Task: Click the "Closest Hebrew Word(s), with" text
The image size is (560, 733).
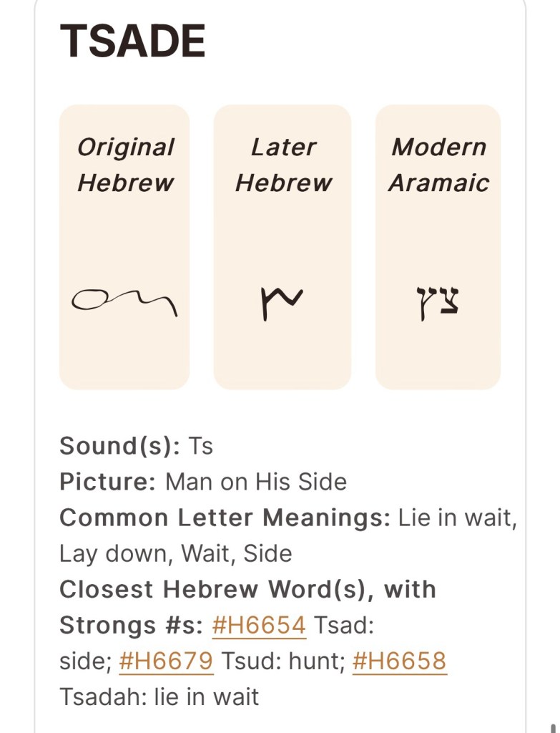Action: [x=247, y=589]
